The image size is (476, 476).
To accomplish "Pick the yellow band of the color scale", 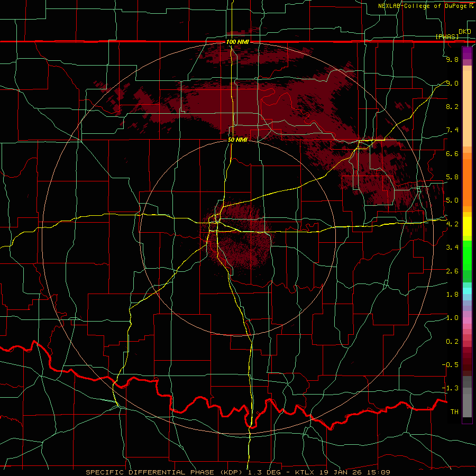I will tap(467, 226).
